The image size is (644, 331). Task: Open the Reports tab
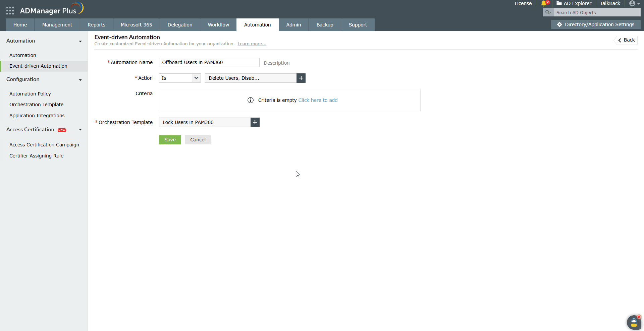coord(97,25)
